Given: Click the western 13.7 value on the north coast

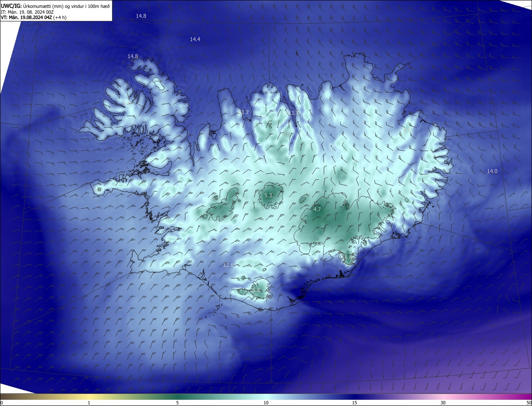Looking at the screenshot, I should [x=244, y=113].
